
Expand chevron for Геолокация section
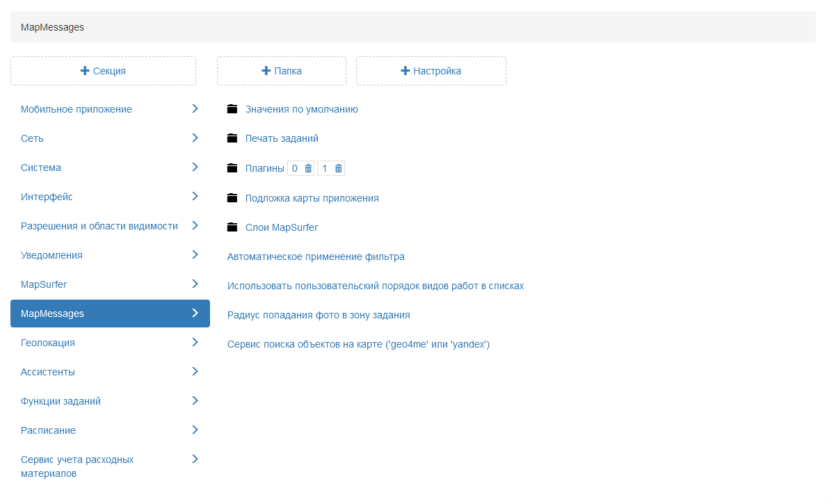pos(195,342)
